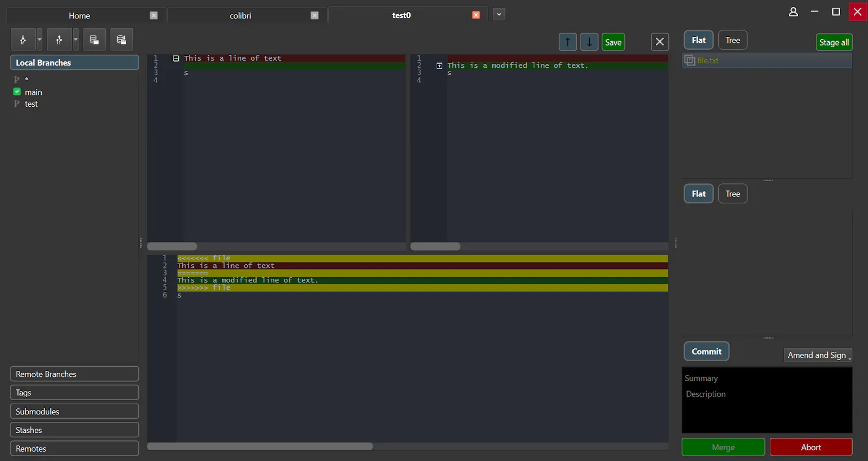The width and height of the screenshot is (868, 461).
Task: Select the test0 tab
Action: click(401, 15)
